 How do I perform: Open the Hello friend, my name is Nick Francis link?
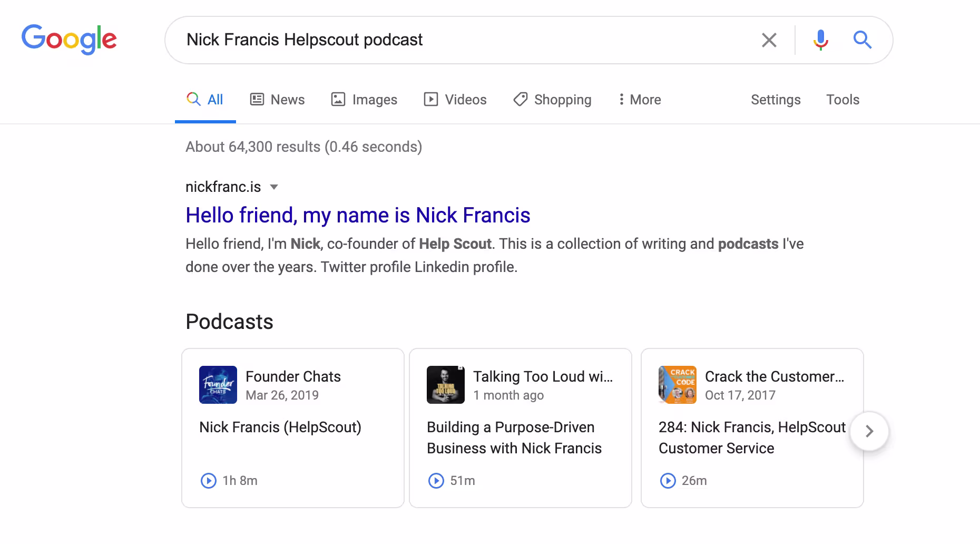[x=358, y=215]
